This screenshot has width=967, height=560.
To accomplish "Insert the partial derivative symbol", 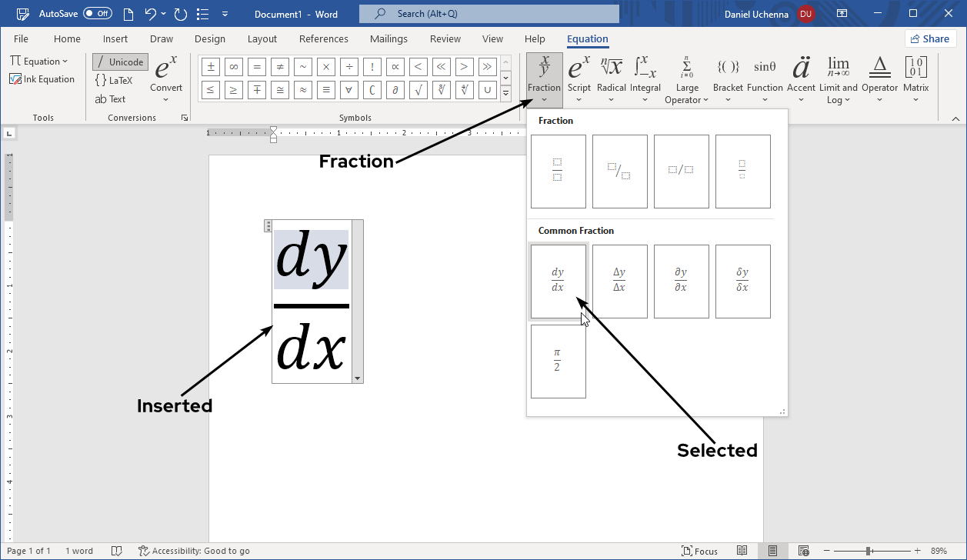I will click(395, 90).
